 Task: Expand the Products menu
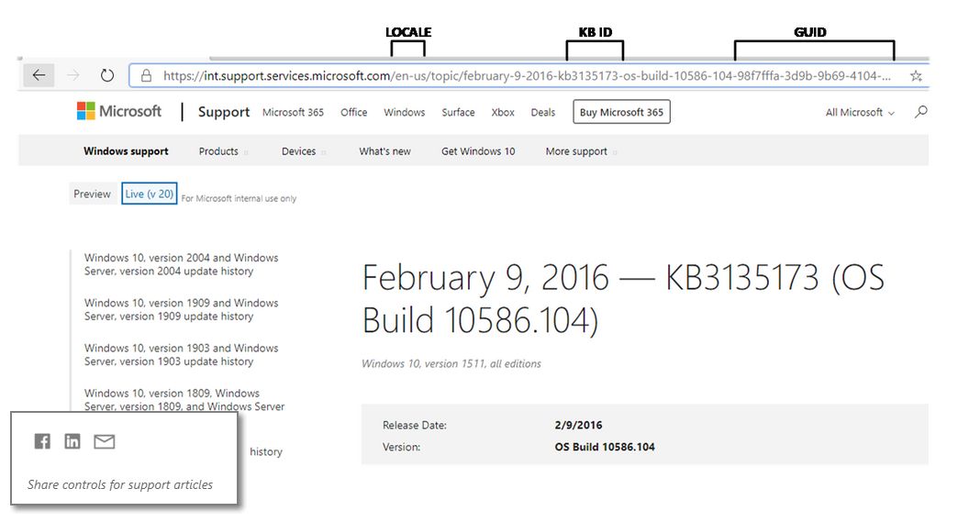[223, 151]
